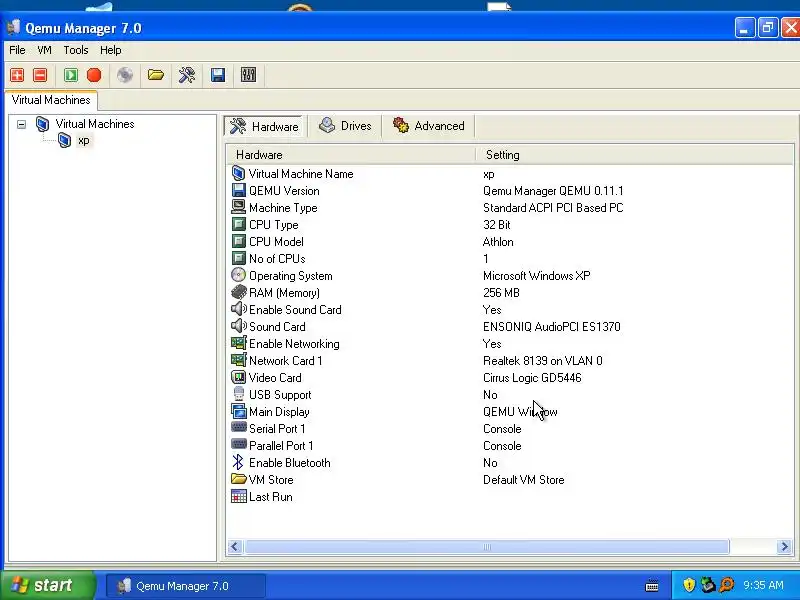
Task: Click the Standard ACPI PCI Based PC value
Action: pyautogui.click(x=553, y=208)
